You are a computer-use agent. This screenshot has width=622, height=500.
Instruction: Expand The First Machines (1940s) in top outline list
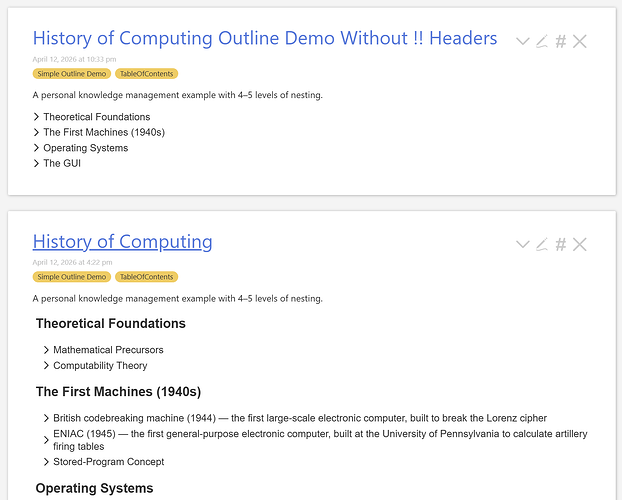coord(37,132)
